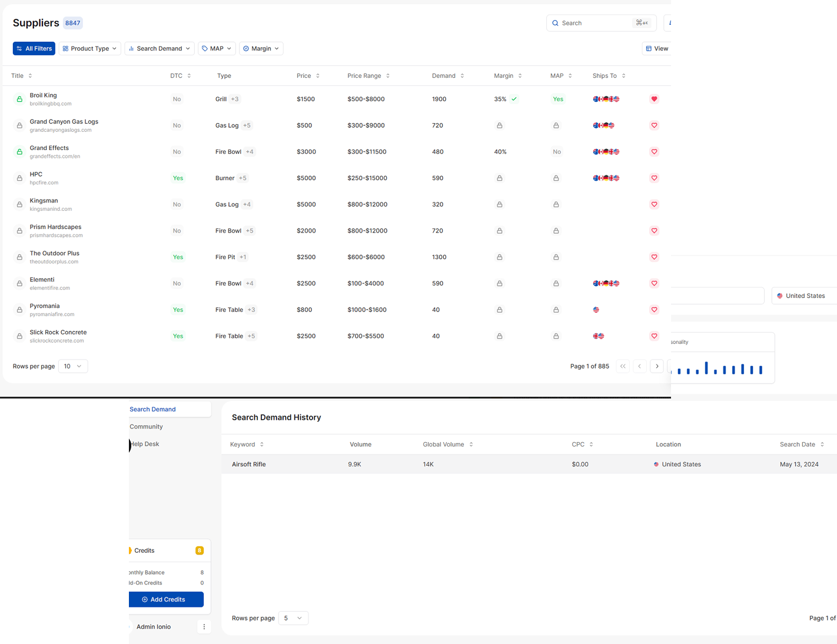Click the lock icon beside Prism Hardscapes
The height and width of the screenshot is (644, 837).
[19, 231]
